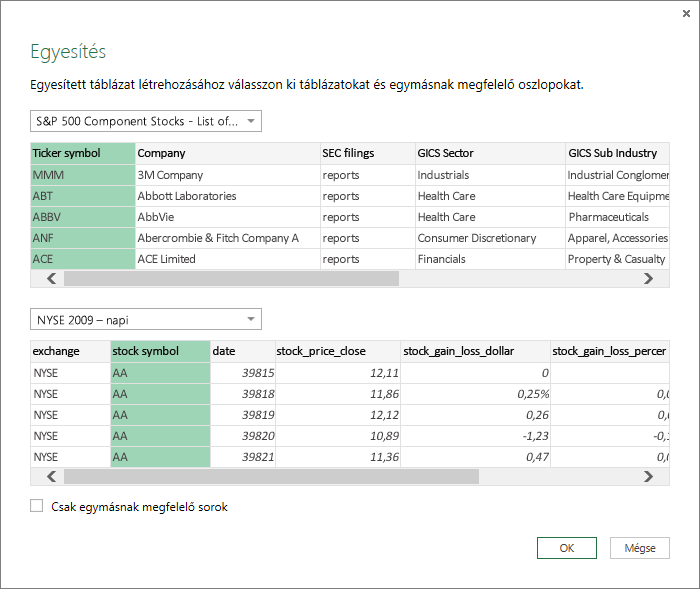The width and height of the screenshot is (700, 589).
Task: Click the 0,47 gain loss cell
Action: [475, 457]
